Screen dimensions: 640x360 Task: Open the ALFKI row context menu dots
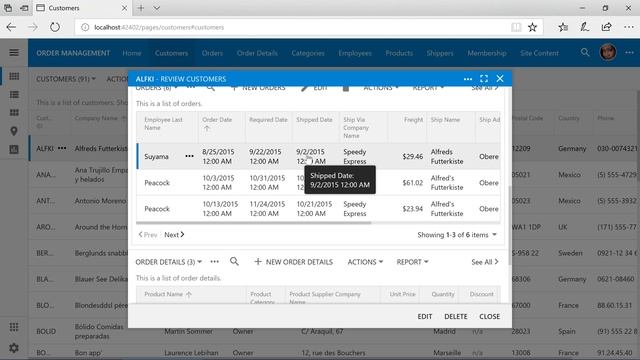[62, 148]
